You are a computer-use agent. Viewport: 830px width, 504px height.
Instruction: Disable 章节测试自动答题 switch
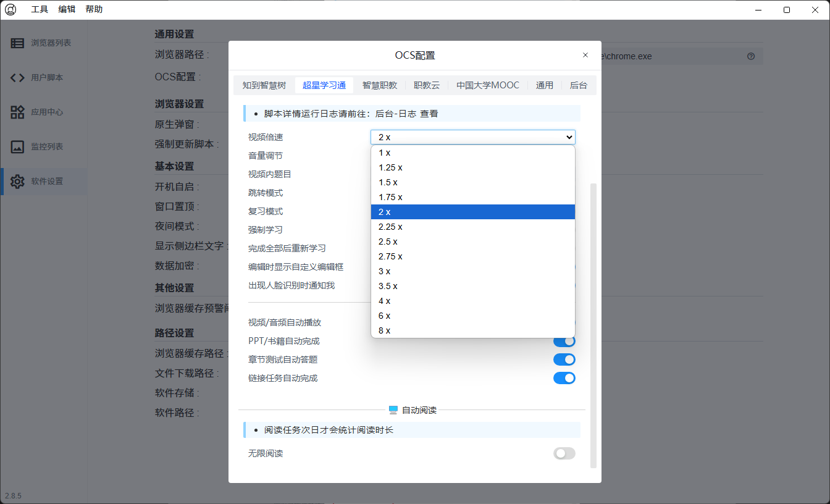[x=564, y=359]
